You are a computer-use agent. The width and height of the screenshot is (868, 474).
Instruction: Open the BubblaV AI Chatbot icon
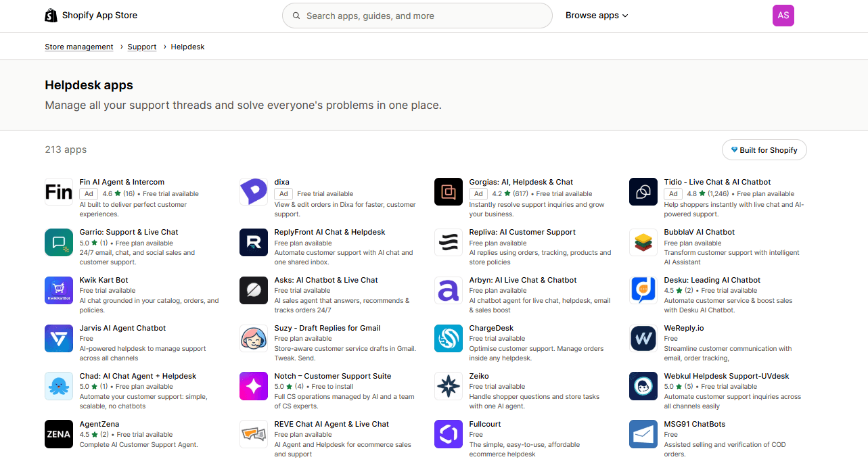[x=643, y=242]
